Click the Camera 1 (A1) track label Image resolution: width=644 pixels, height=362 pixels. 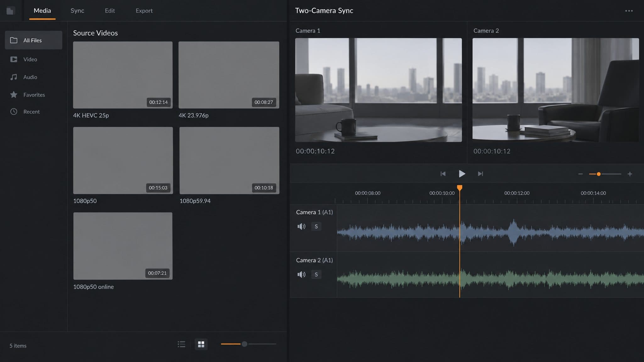314,212
